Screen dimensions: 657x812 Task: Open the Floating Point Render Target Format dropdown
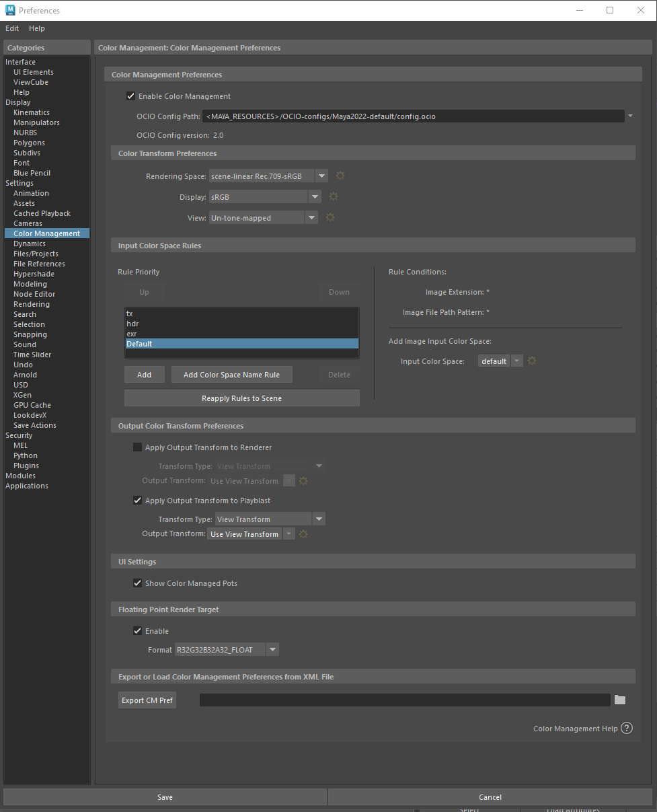(272, 649)
